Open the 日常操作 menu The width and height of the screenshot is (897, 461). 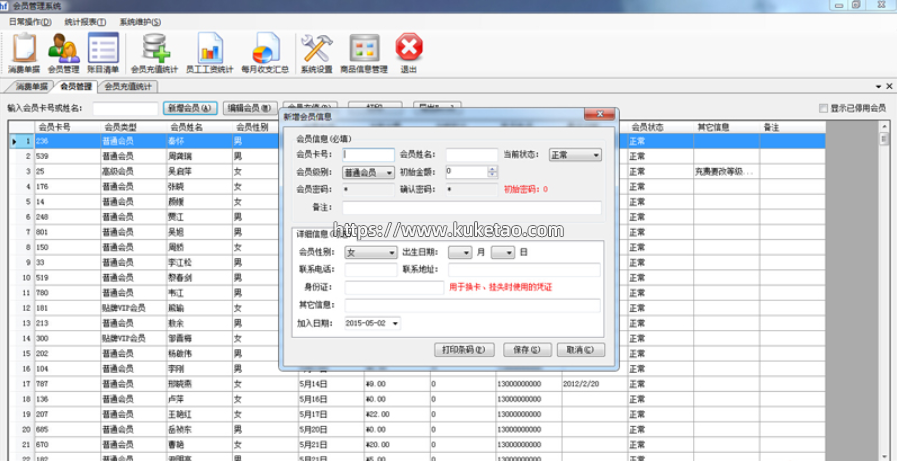pos(30,22)
